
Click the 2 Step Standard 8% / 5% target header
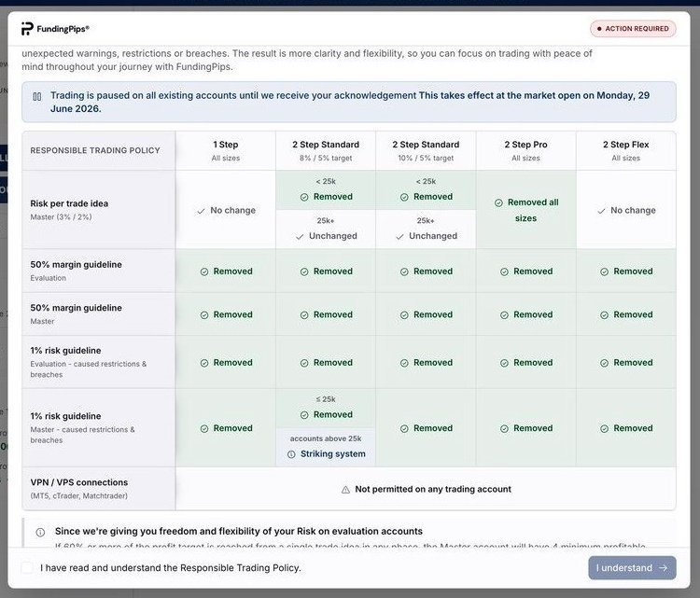pos(326,150)
